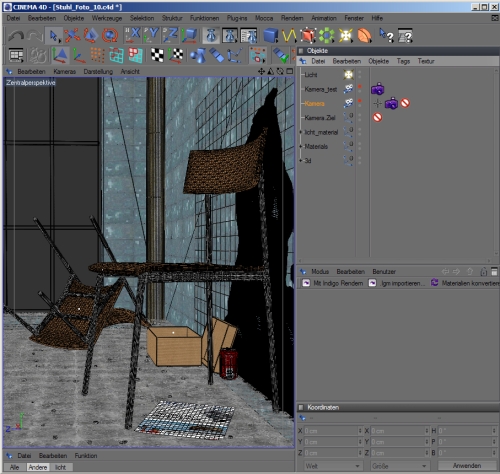Open the snapping settings dropdown icon
Screen dimensions: 500x474
tap(258, 55)
